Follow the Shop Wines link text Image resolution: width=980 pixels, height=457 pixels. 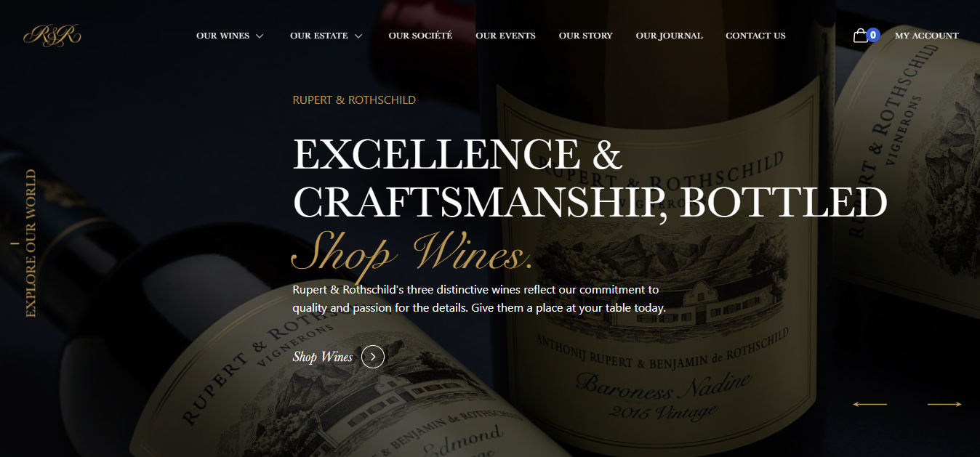click(323, 357)
